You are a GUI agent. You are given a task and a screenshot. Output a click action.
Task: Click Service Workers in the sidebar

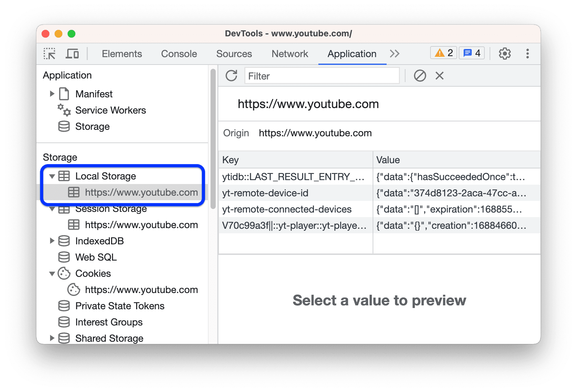pyautogui.click(x=110, y=110)
